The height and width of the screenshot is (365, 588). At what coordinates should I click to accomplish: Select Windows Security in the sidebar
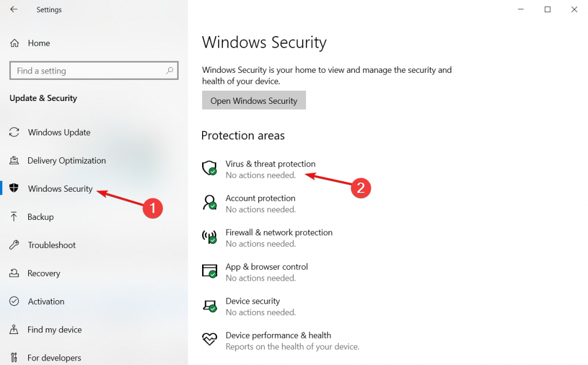60,188
